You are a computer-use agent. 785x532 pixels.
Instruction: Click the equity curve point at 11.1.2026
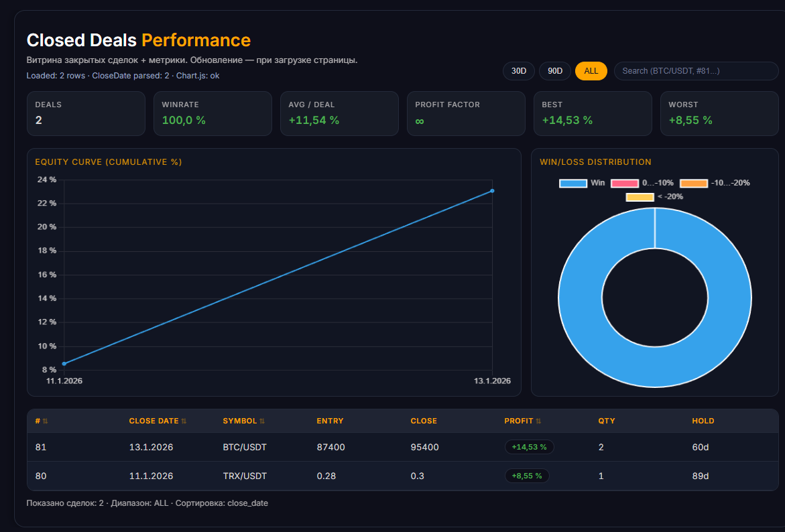tap(64, 364)
